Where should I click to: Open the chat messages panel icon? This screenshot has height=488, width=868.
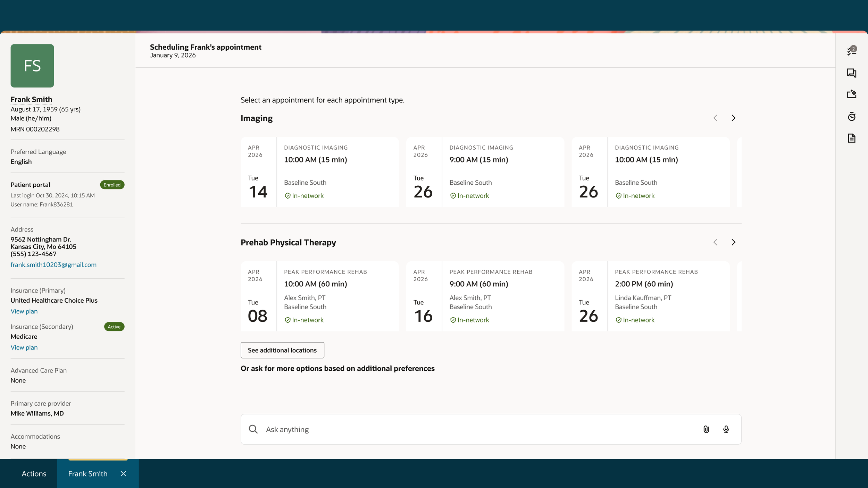(x=852, y=73)
